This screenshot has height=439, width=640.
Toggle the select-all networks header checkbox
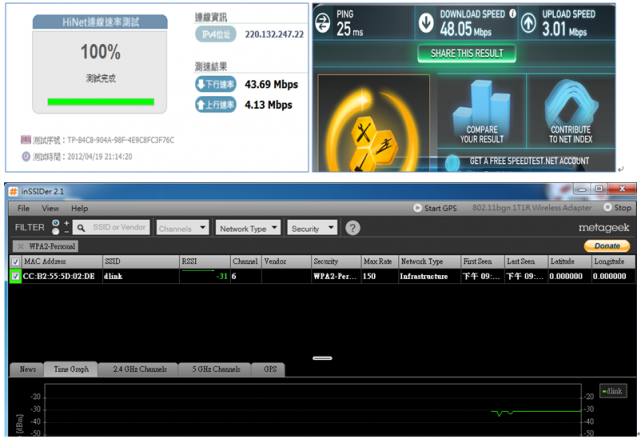16,262
